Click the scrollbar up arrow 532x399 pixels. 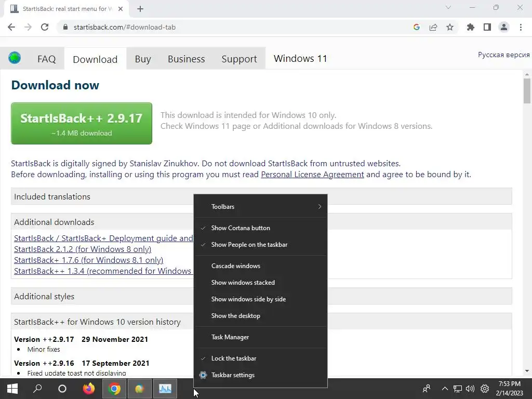[527, 74]
